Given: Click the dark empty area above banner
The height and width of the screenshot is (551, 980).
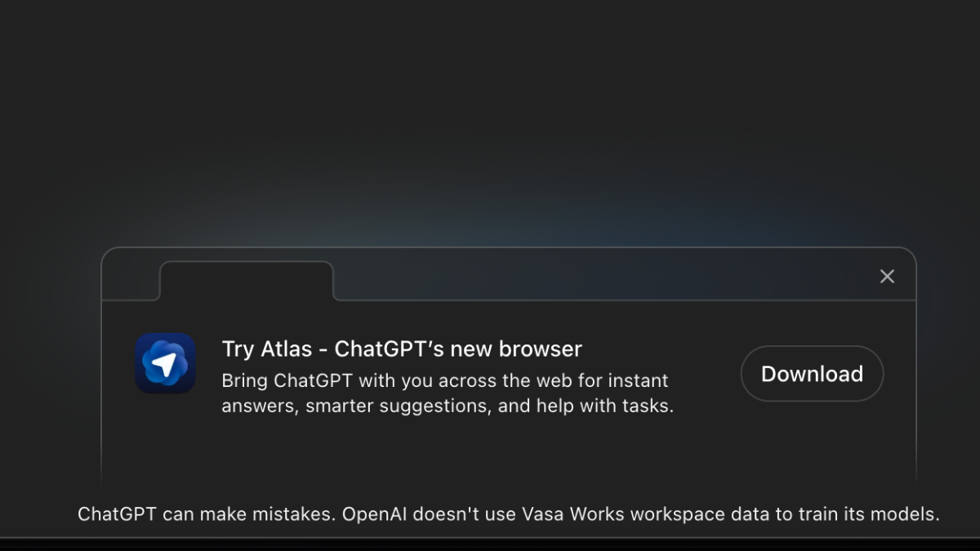Looking at the screenshot, I should tap(490, 122).
